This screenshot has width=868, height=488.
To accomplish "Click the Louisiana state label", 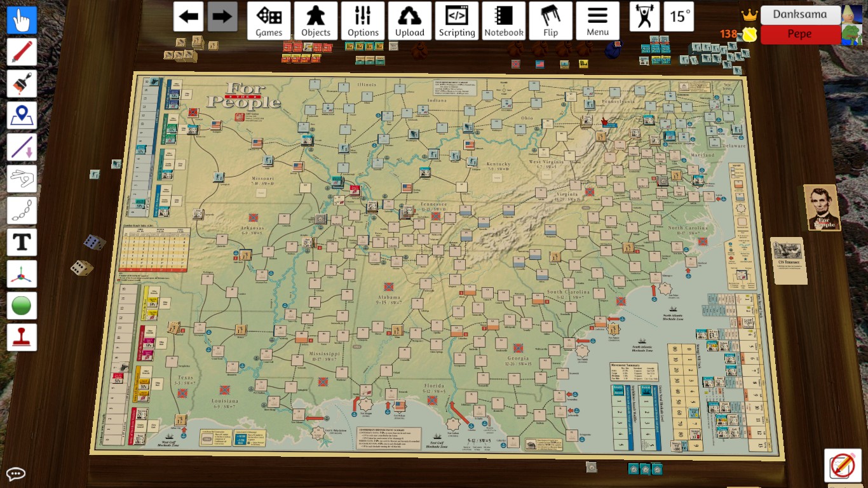I will (226, 402).
